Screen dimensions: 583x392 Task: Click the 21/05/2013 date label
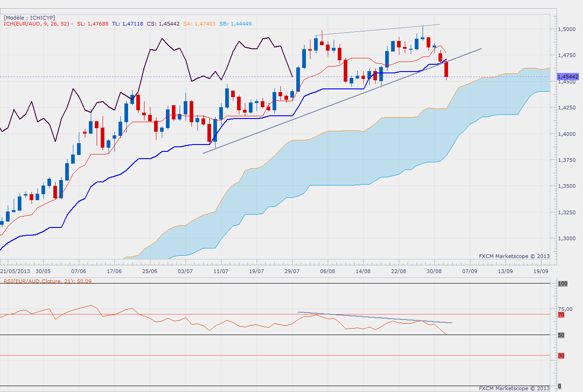pyautogui.click(x=15, y=271)
